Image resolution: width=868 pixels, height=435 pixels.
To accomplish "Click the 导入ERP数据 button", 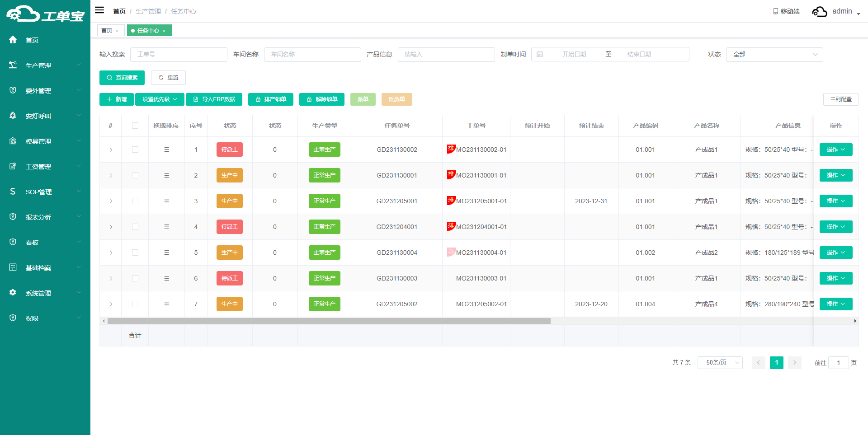I will coord(214,99).
